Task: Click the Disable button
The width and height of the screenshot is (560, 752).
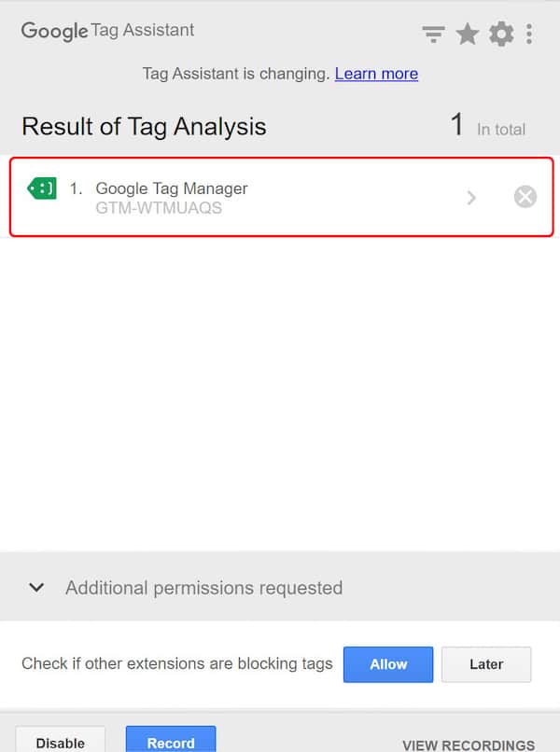Action: (x=60, y=743)
